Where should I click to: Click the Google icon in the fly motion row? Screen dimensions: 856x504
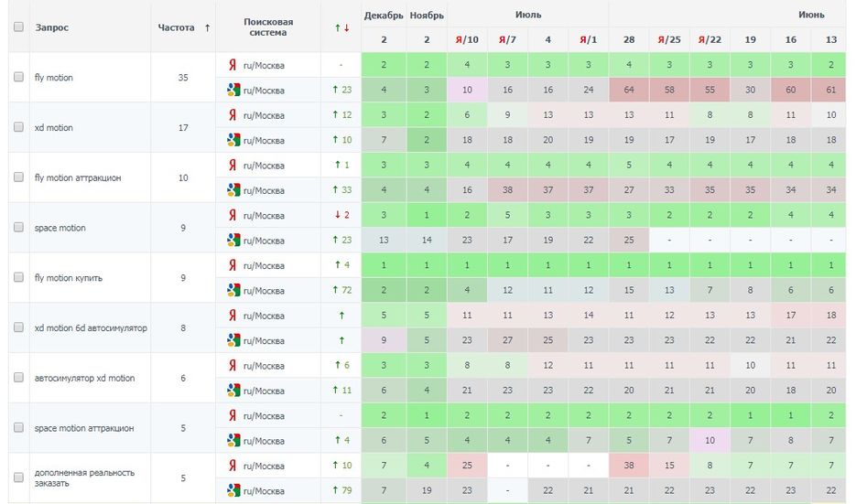(x=233, y=90)
